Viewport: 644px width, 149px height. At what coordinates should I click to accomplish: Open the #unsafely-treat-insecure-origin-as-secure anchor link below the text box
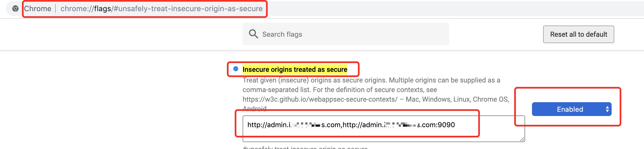click(305, 148)
